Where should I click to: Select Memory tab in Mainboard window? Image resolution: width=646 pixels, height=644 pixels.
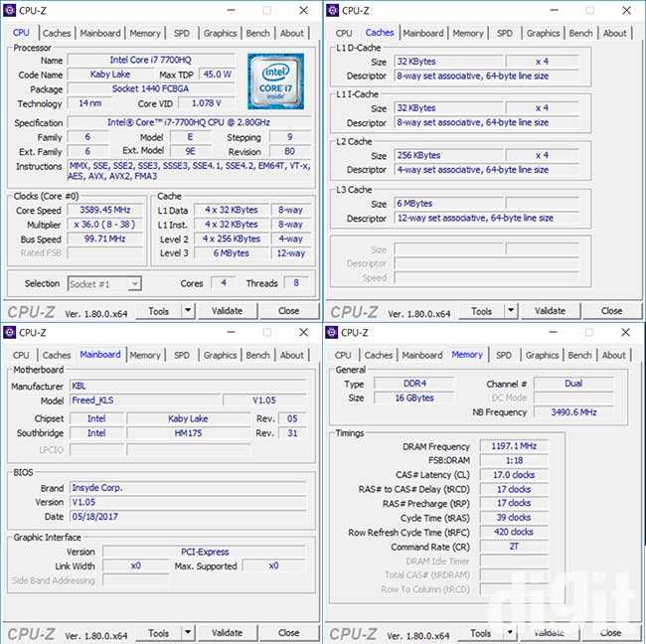tap(145, 355)
